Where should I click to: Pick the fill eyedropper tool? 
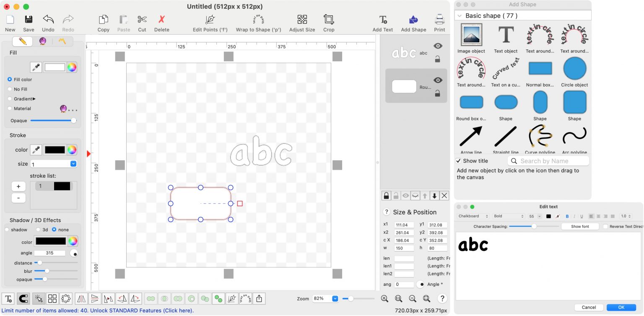tap(36, 67)
